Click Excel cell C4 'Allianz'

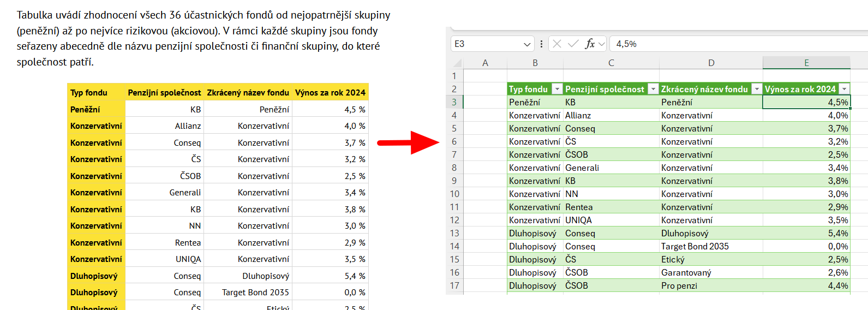pos(611,115)
